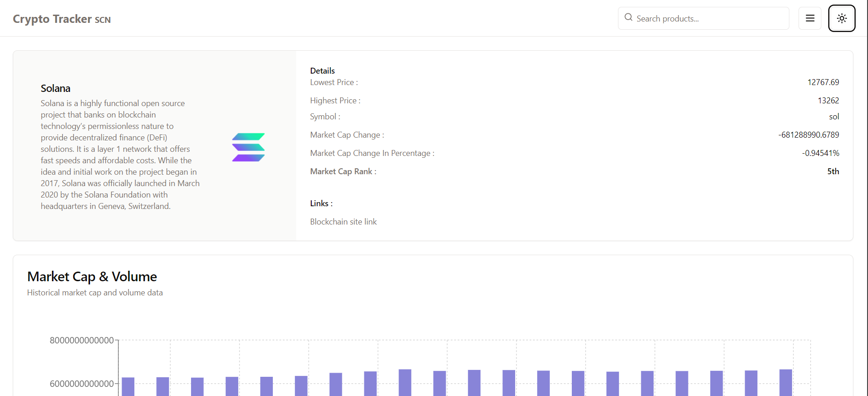Click the Highest Price label

tap(335, 101)
